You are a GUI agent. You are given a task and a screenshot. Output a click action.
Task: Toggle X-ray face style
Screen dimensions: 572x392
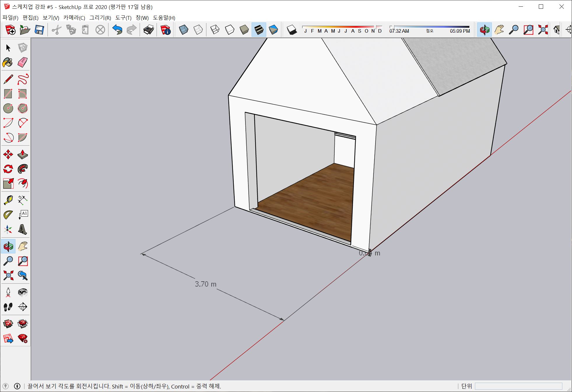[x=184, y=30]
